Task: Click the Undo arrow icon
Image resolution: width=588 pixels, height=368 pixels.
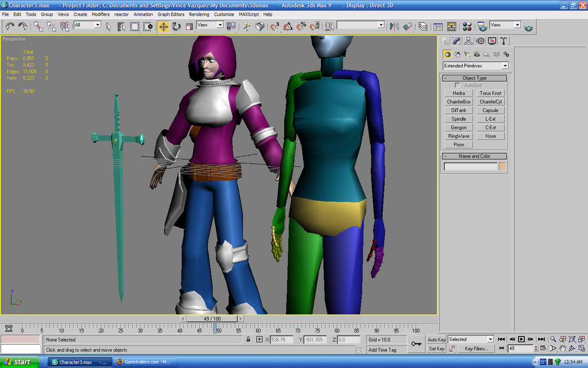Action: tap(10, 26)
